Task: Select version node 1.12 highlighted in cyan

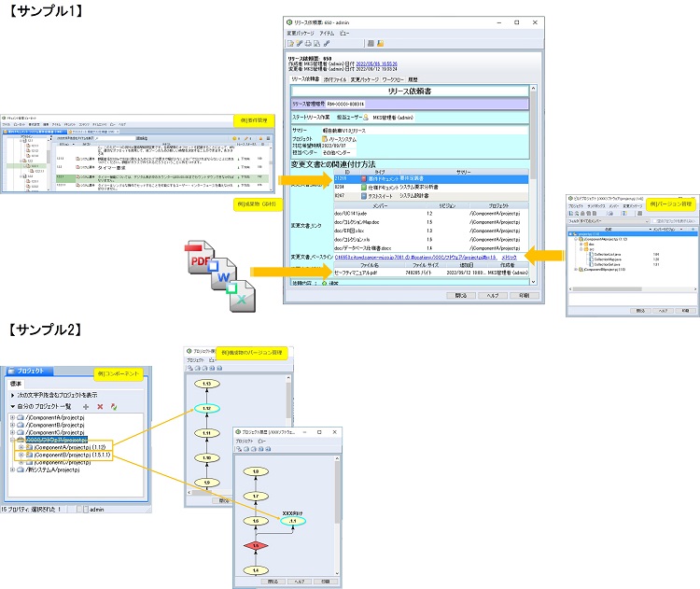Action: click(x=207, y=408)
